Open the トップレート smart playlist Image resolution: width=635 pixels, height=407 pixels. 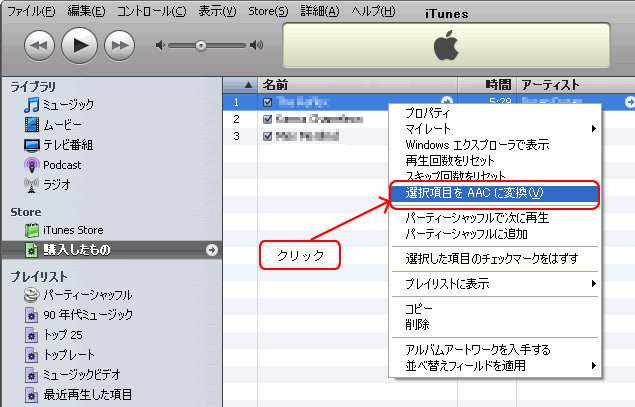60,355
